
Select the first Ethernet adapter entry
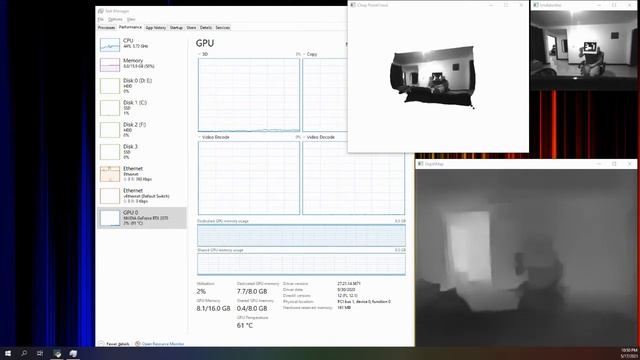[x=142, y=174]
